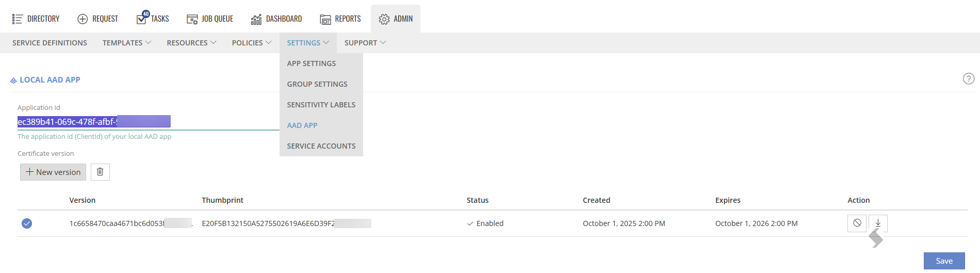This screenshot has height=273, width=980.
Task: Click the Request plus-circle icon
Action: point(83,19)
